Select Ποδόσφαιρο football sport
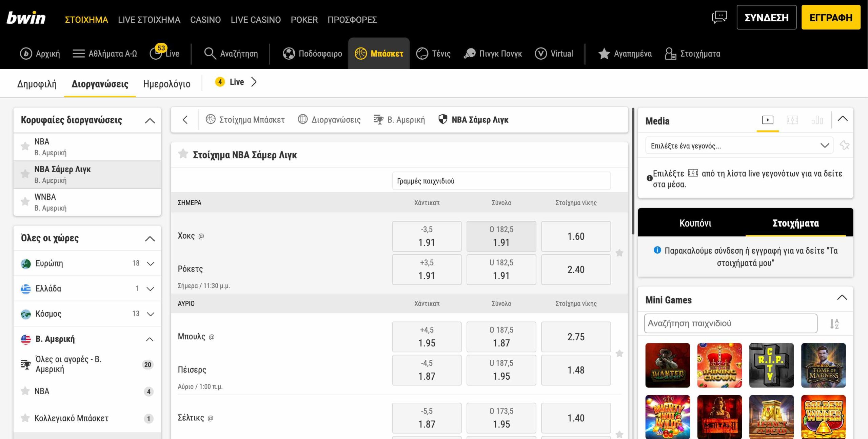This screenshot has width=868, height=439. 312,54
